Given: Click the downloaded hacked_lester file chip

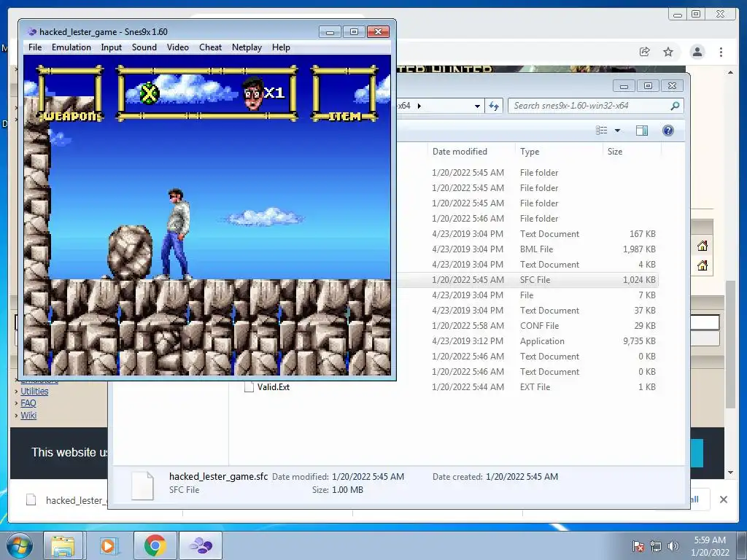Looking at the screenshot, I should coord(66,500).
